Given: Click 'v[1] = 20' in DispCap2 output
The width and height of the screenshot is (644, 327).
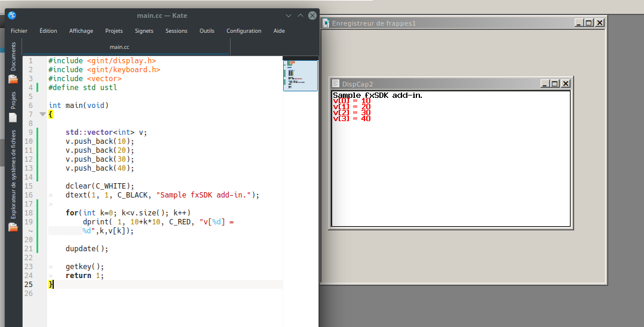Looking at the screenshot, I should click(352, 107).
